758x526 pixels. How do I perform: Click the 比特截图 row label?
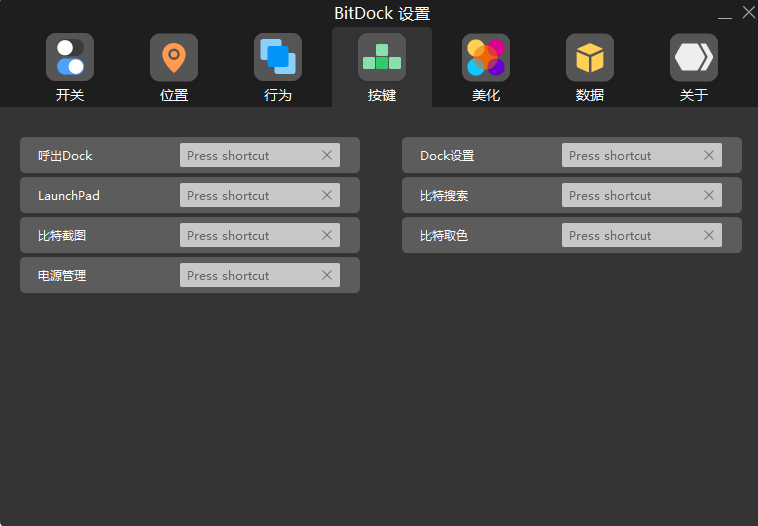[62, 235]
